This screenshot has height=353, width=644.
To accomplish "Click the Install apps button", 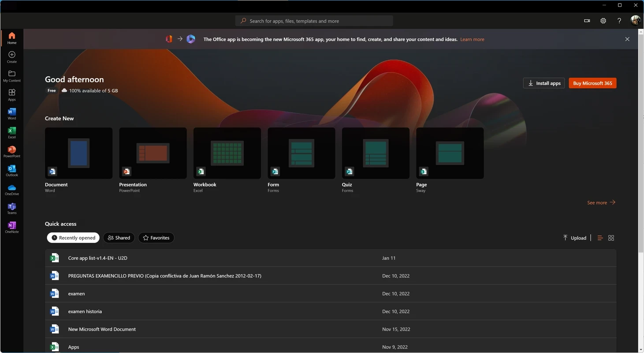I will click(543, 83).
